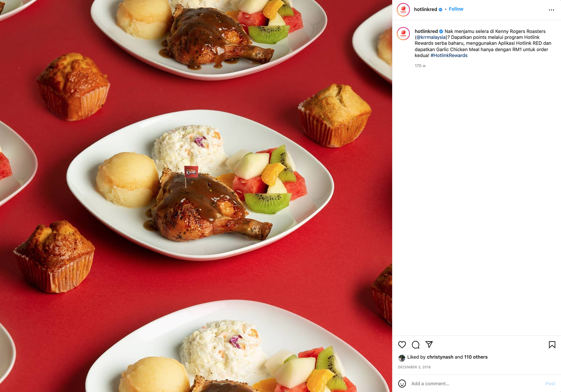The width and height of the screenshot is (561, 392).
Task: Follow the hotlinkred account
Action: [456, 9]
